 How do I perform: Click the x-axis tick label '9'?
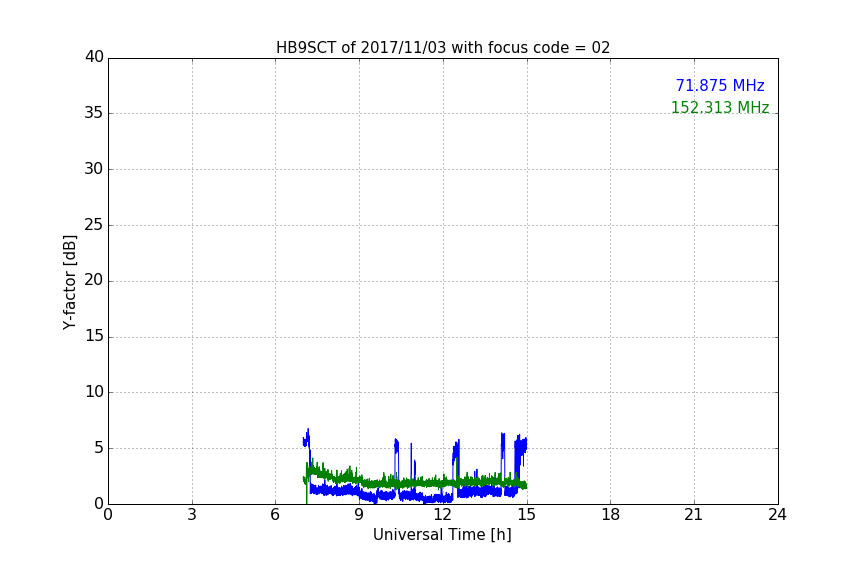point(359,515)
